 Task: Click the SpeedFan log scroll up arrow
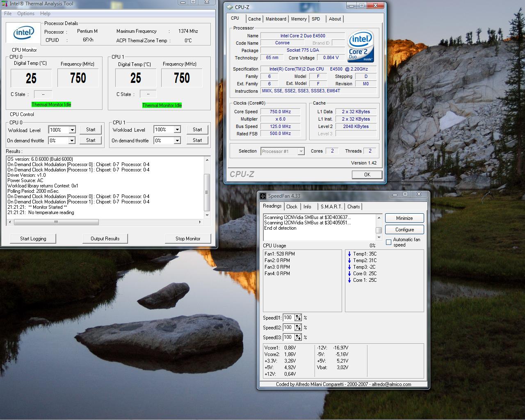pyautogui.click(x=379, y=217)
